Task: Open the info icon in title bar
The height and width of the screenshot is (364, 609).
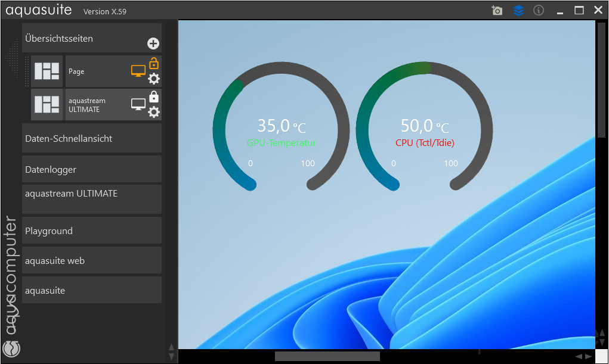Action: click(539, 10)
